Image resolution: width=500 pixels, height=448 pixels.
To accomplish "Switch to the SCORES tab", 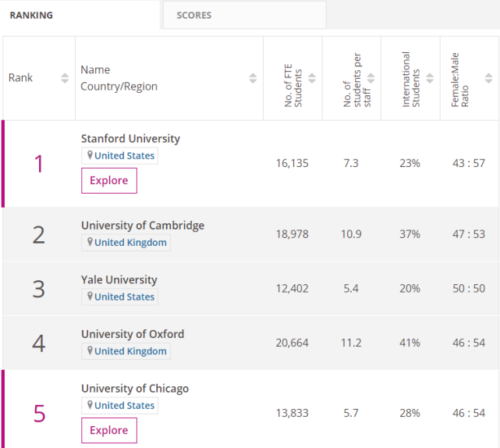I will [x=193, y=15].
